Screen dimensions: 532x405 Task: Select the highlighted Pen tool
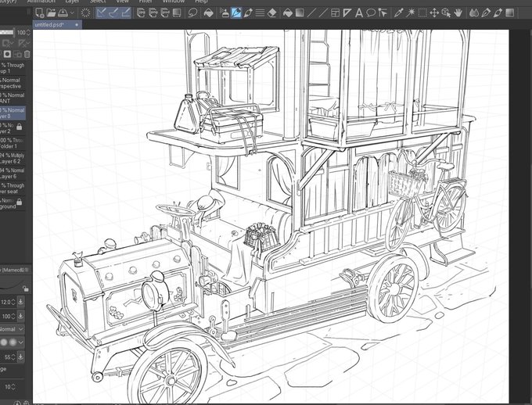coord(235,13)
